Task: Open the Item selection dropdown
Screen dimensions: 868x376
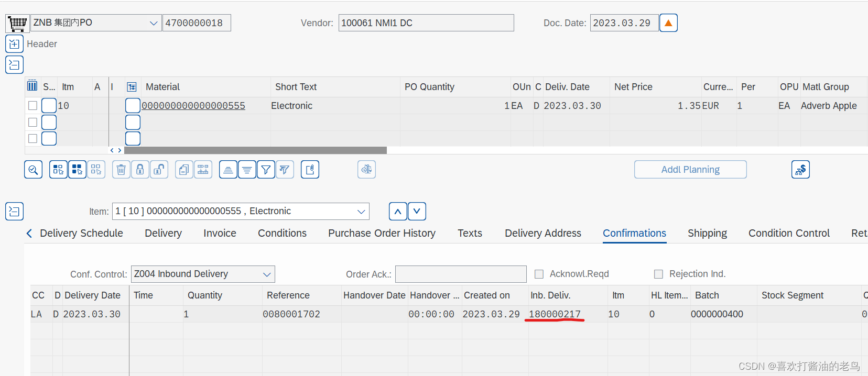Action: pos(361,211)
